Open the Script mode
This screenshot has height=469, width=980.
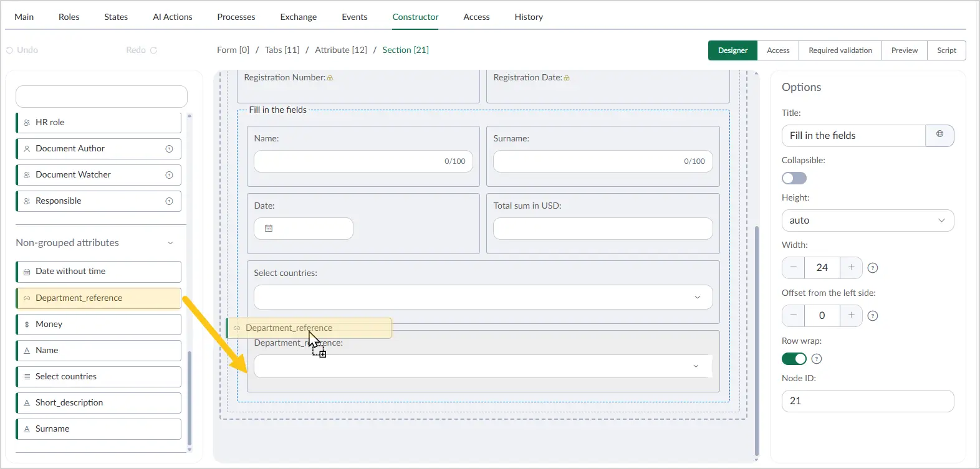coord(946,50)
